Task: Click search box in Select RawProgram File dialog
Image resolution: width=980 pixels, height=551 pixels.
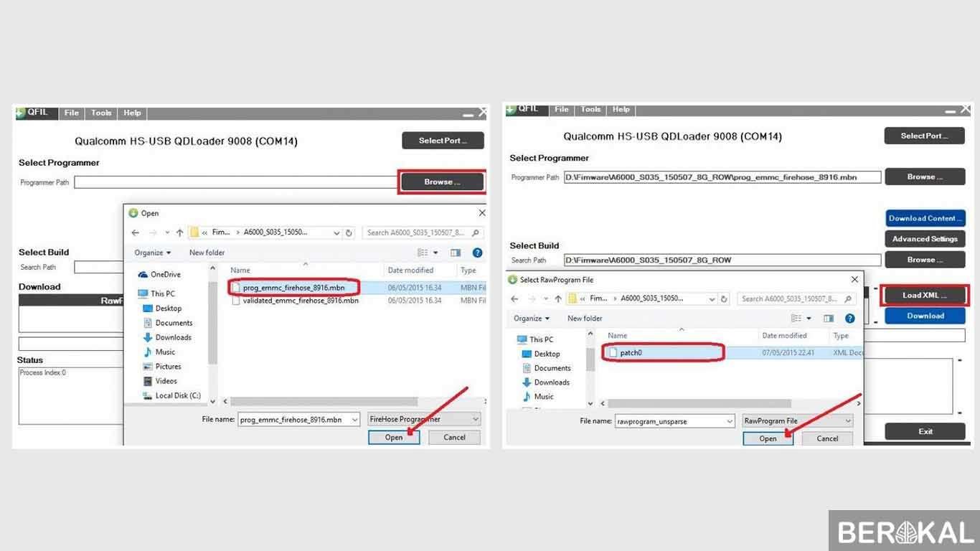Action: coord(797,298)
